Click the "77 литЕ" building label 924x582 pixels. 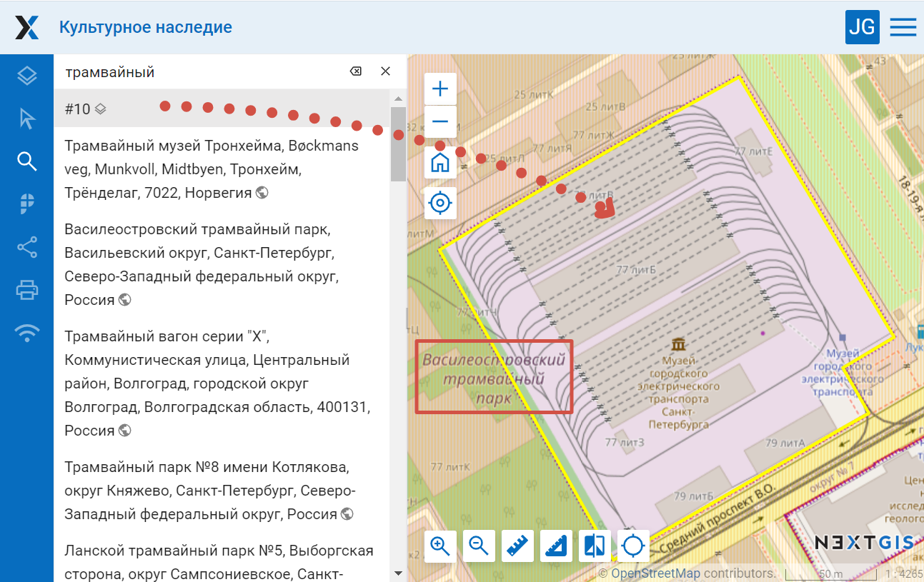click(x=753, y=151)
